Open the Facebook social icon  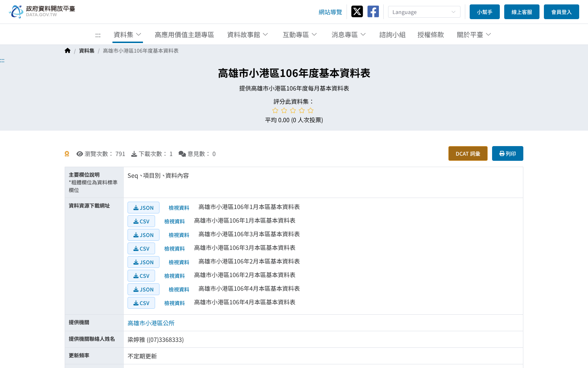[373, 11]
